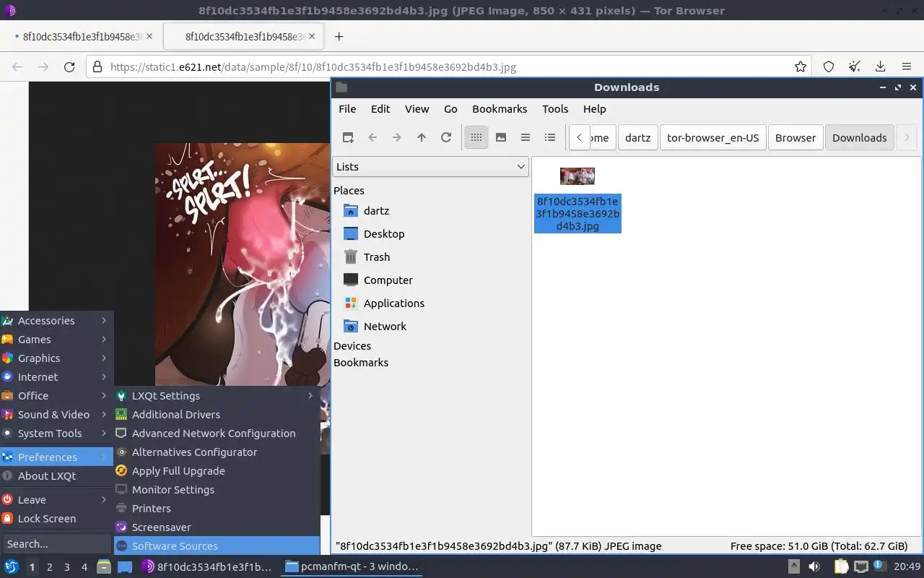The image size is (924, 578).
Task: Close the first browser tab
Action: pyautogui.click(x=149, y=36)
